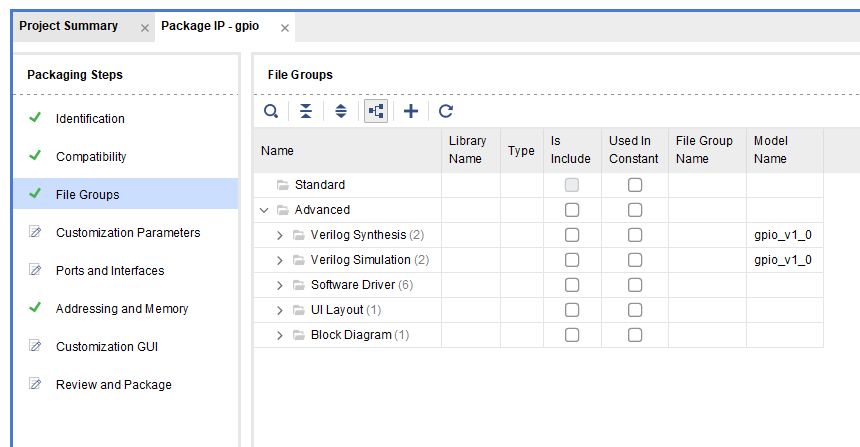
Task: Open the Customization Parameters step
Action: coord(128,233)
